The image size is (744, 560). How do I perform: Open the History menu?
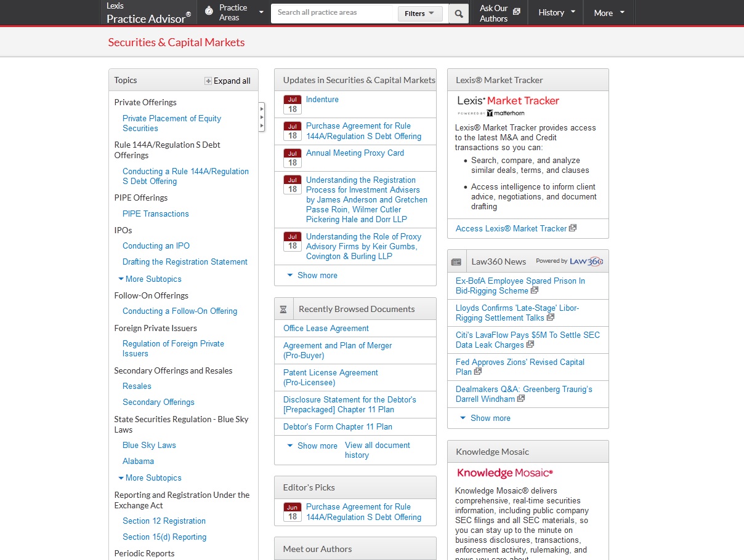point(557,12)
